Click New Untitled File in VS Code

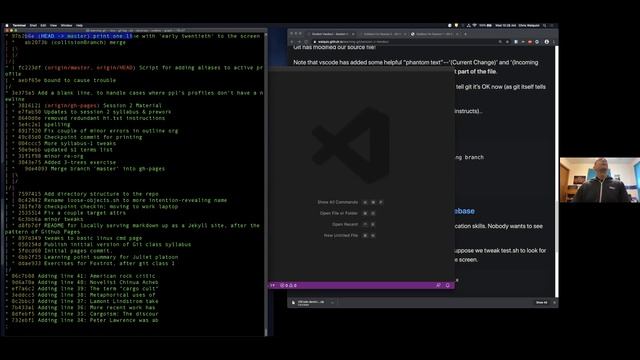click(x=341, y=236)
